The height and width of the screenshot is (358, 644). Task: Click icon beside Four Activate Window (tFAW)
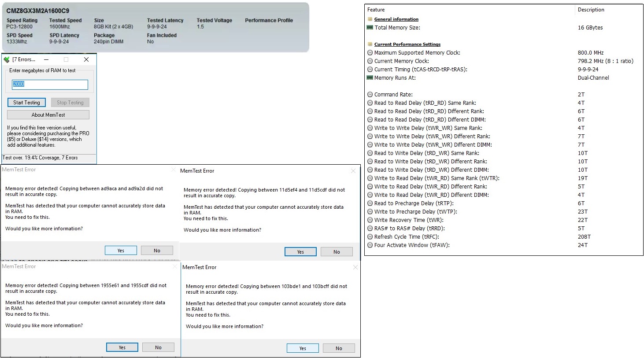coord(370,245)
